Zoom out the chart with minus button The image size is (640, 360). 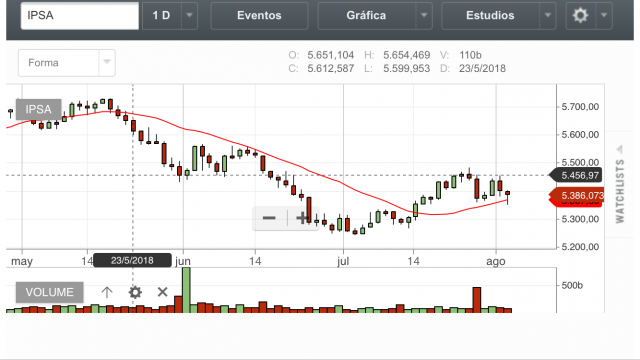tap(269, 218)
